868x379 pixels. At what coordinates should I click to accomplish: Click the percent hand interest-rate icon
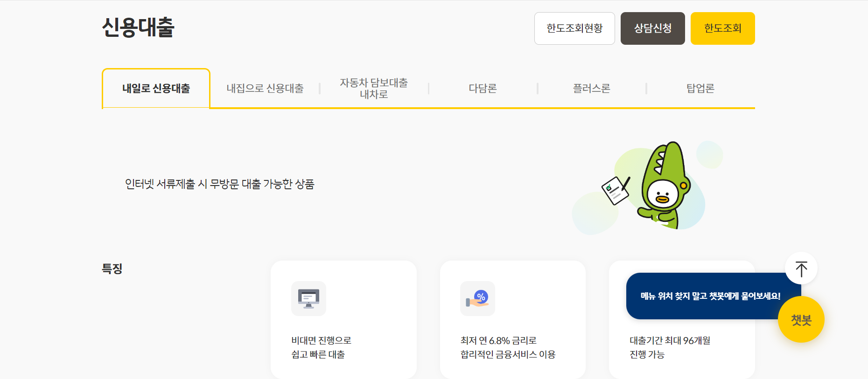pos(477,298)
